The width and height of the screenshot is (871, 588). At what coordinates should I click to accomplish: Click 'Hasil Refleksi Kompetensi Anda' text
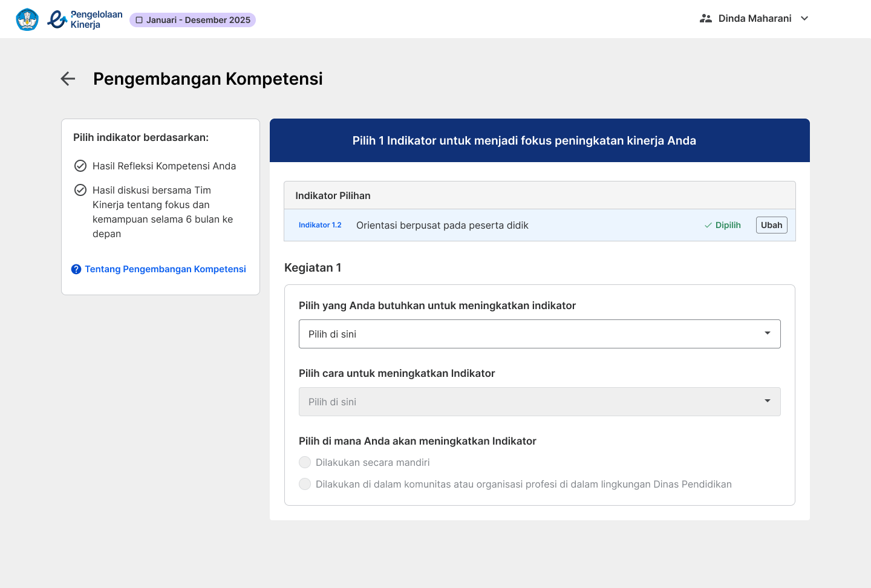click(164, 166)
